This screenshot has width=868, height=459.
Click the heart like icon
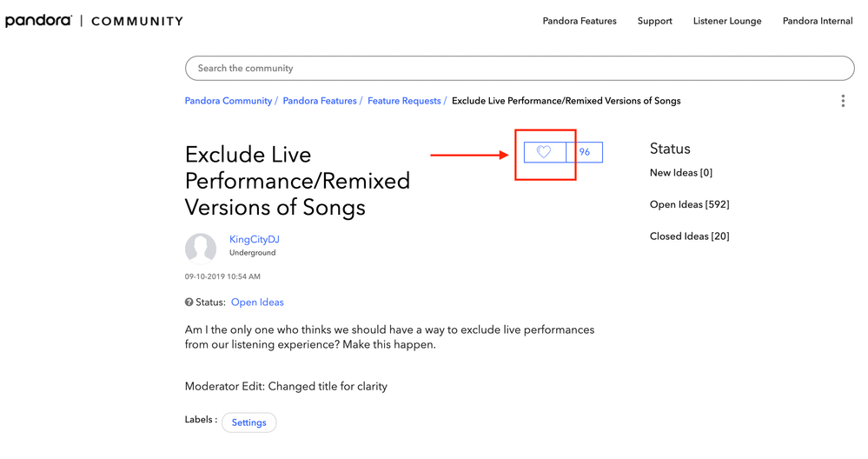pyautogui.click(x=544, y=152)
